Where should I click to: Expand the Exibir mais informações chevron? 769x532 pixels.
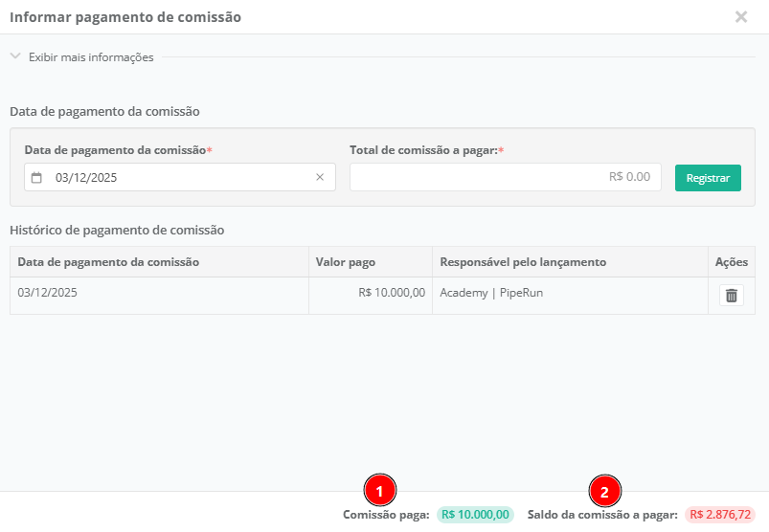[15, 56]
